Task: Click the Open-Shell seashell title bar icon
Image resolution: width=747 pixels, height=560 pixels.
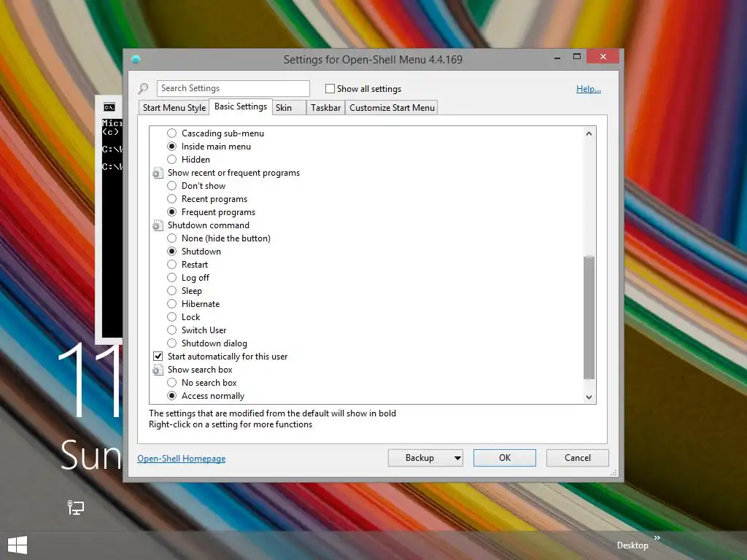Action: [136, 59]
